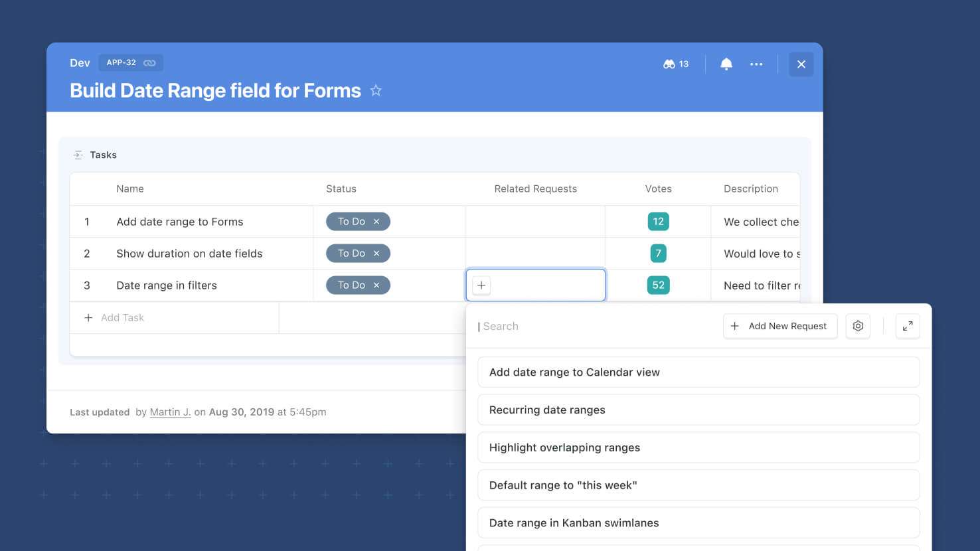Click task name Date range in filters
This screenshot has width=980, height=551.
(167, 285)
